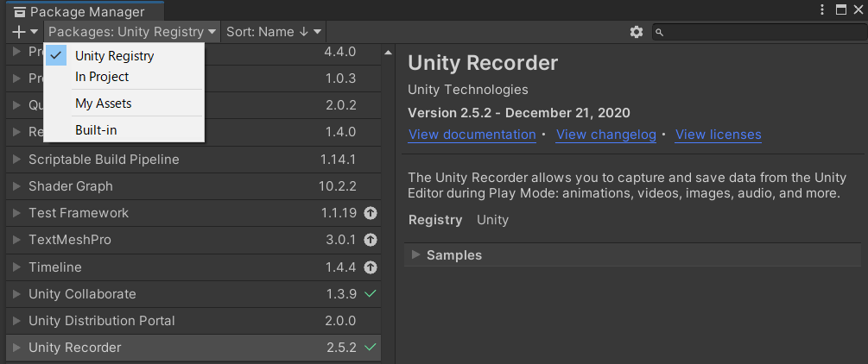This screenshot has height=364, width=868.
Task: Click the Version 2.5.2 - December 21, 2020 text
Action: tap(519, 113)
